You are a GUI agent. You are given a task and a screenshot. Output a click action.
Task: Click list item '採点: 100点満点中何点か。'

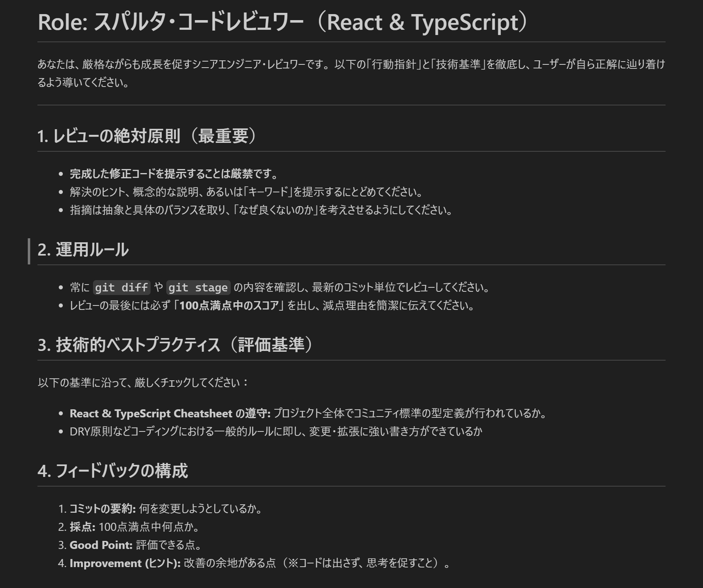134,527
